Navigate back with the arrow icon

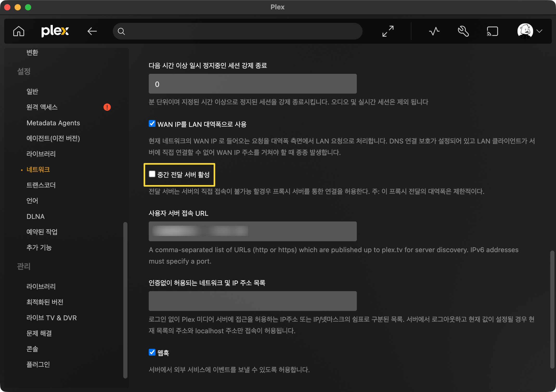pos(92,31)
